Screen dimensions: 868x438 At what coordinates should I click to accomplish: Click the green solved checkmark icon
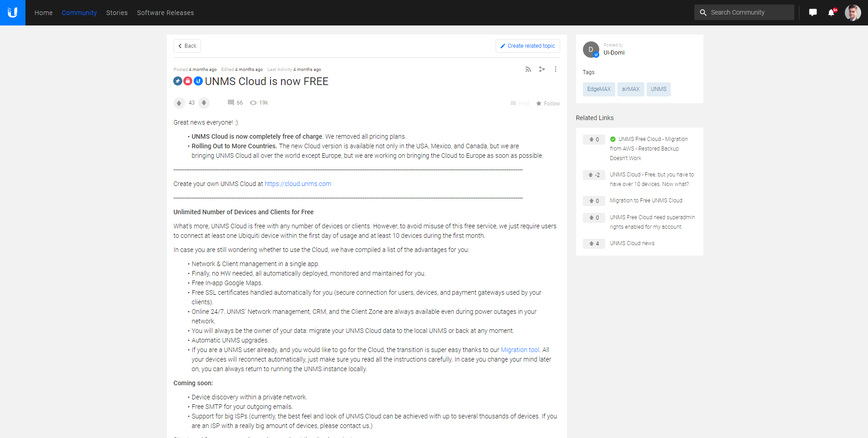613,139
